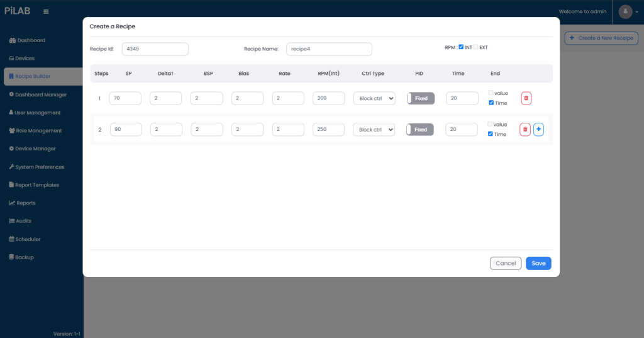Uncheck the Time checkbox in step 1
This screenshot has height=338, width=644.
pos(491,103)
